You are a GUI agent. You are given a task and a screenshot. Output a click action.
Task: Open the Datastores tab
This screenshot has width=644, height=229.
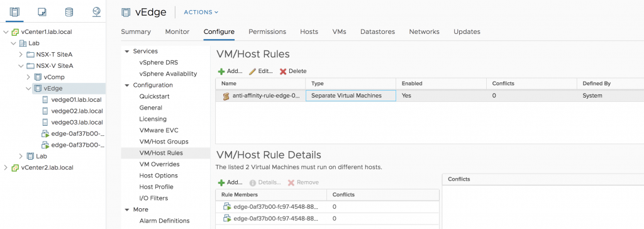click(x=377, y=31)
